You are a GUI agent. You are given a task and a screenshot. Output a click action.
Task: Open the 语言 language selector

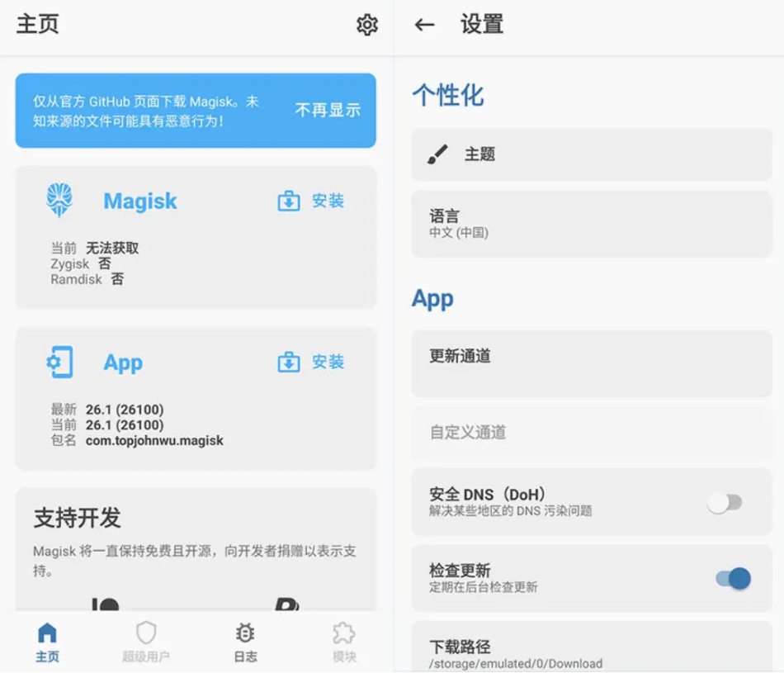tap(591, 223)
